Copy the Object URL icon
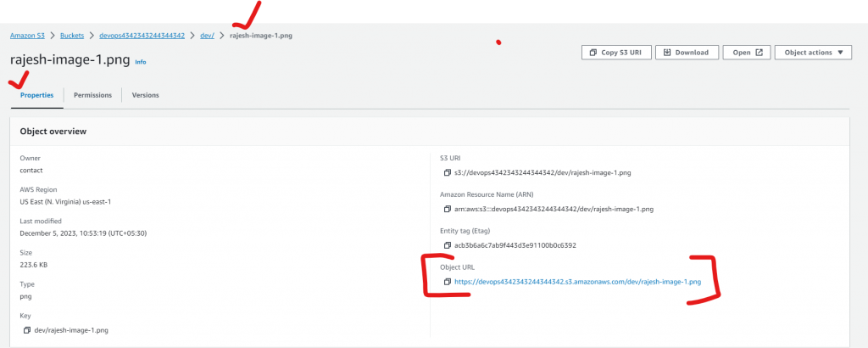Viewport: 868px width, 348px height. click(448, 281)
